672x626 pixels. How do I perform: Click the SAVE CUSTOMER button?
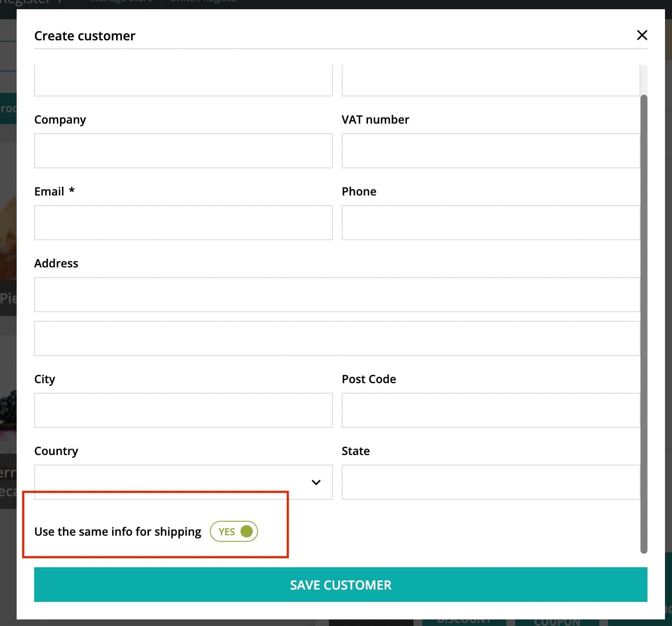[x=340, y=585]
